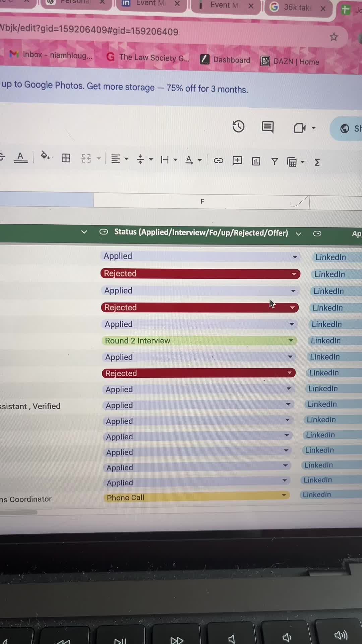Open the comments panel icon
362x644 pixels.
[267, 127]
